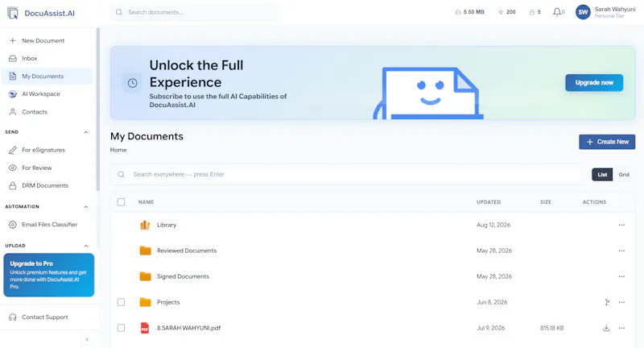Click the lock icon for DRM Documents
The width and height of the screenshot is (644, 348).
[x=13, y=186]
